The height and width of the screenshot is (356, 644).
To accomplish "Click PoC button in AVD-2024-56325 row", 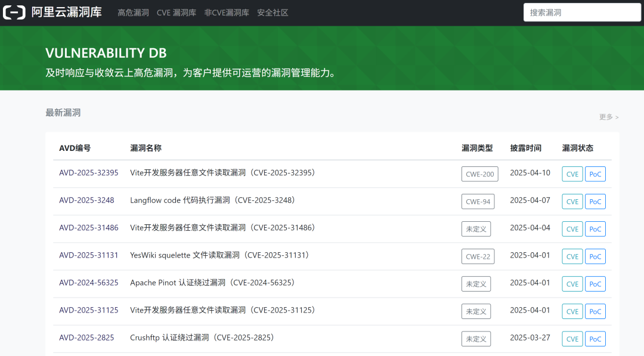I will (x=595, y=284).
